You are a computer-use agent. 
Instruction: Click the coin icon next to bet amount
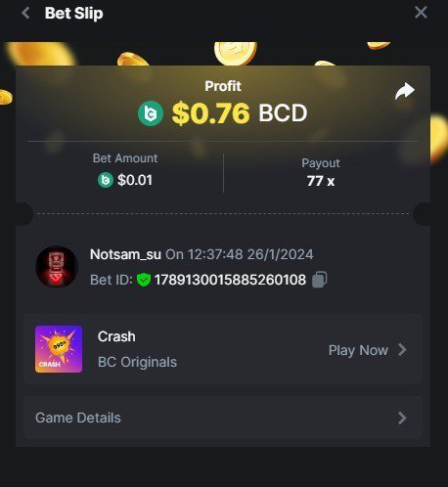106,180
